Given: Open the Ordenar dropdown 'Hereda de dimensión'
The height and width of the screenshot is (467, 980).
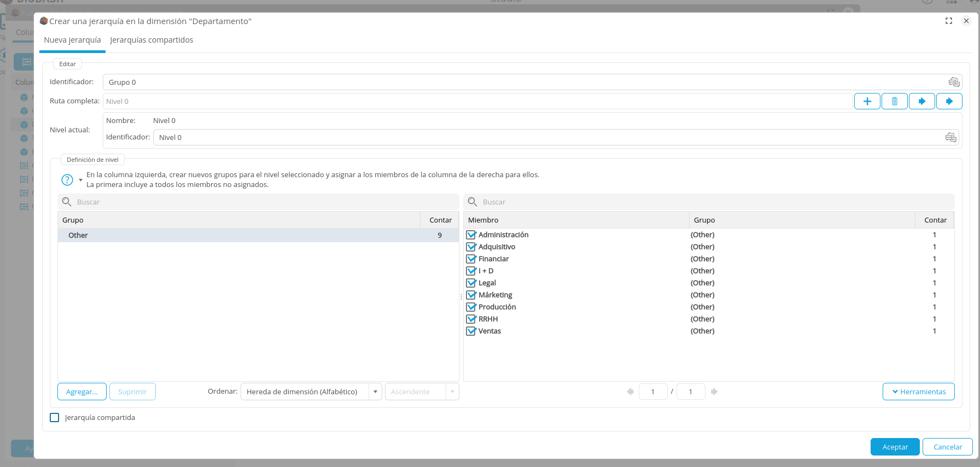Looking at the screenshot, I should point(311,392).
